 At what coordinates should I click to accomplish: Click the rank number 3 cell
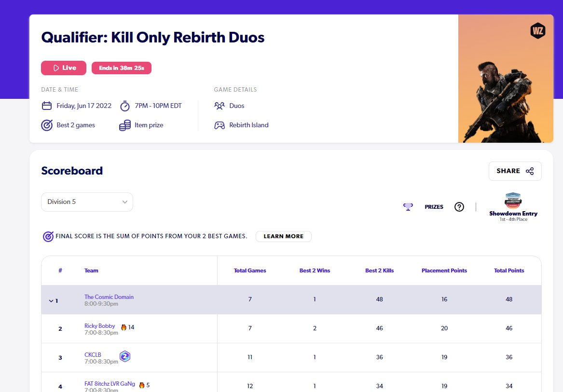coord(60,358)
